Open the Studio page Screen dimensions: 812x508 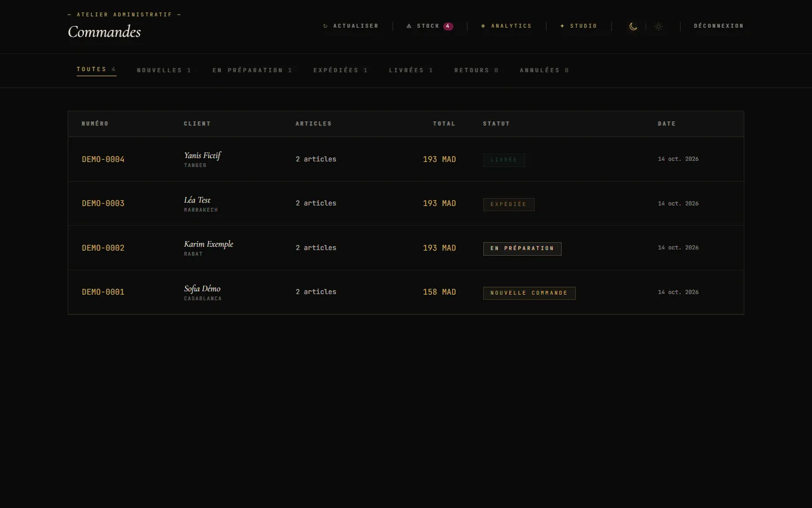(578, 26)
